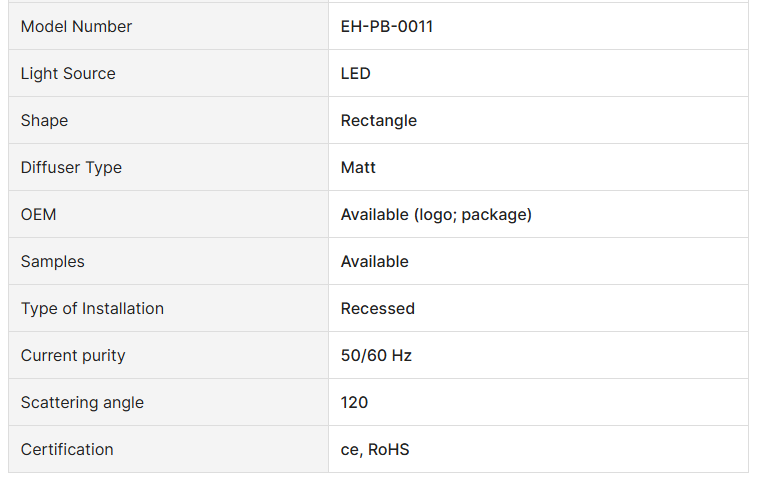
Task: Click the LED value cell
Action: coord(356,74)
